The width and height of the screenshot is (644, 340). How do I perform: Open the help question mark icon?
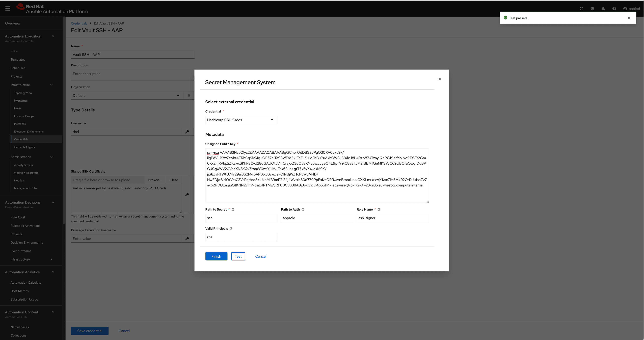[x=614, y=8]
